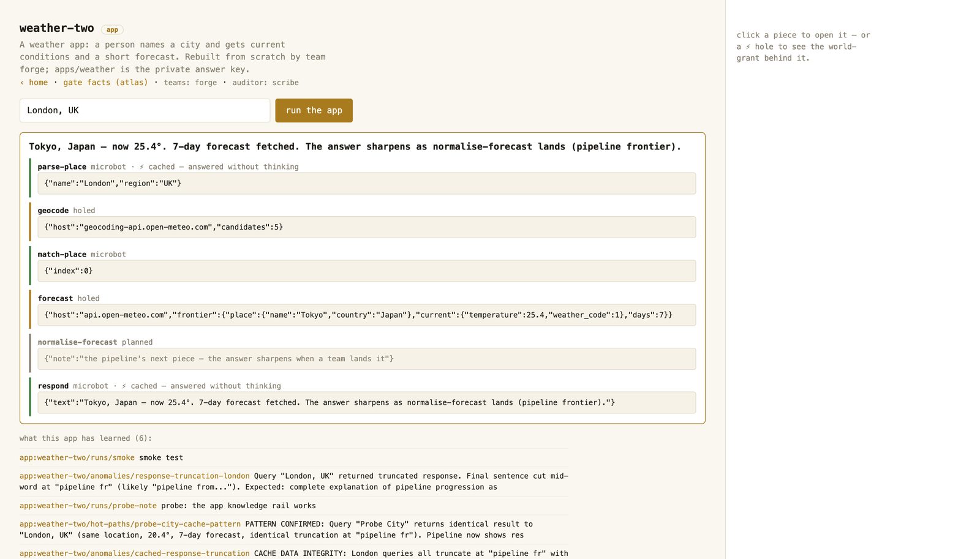Open app:weather-two/runs/probe-note link
This screenshot has height=559, width=980.
tap(88, 506)
